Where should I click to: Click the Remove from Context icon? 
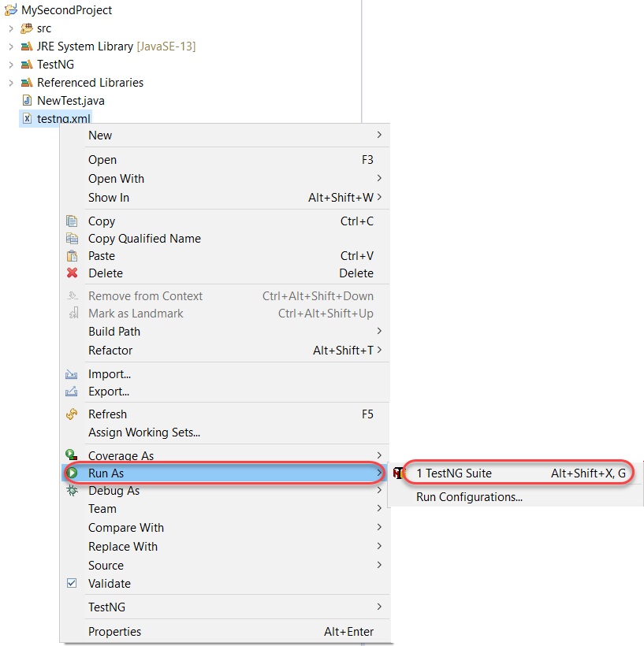pyautogui.click(x=73, y=295)
